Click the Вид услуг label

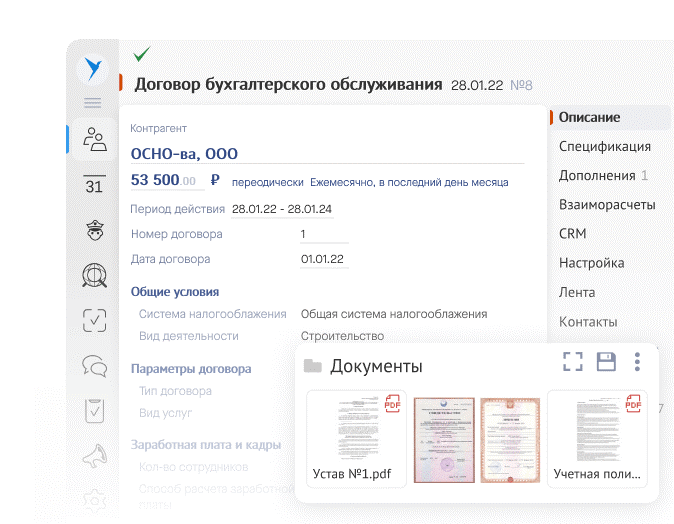tap(165, 413)
